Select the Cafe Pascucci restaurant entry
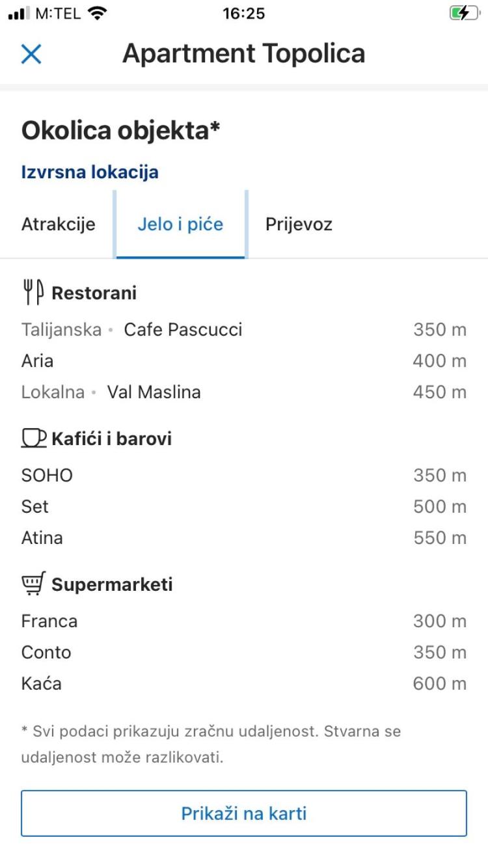The height and width of the screenshot is (868, 488). tap(244, 330)
